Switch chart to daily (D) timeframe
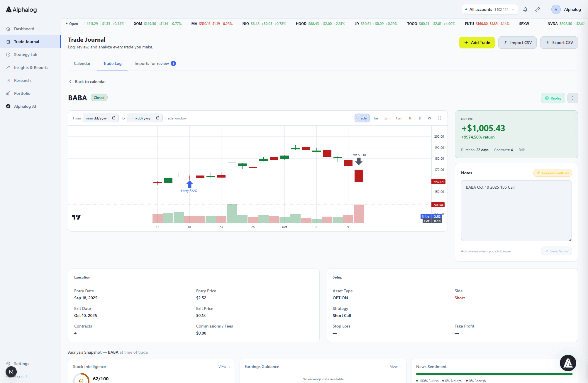Image resolution: width=588 pixels, height=383 pixels. tap(420, 118)
